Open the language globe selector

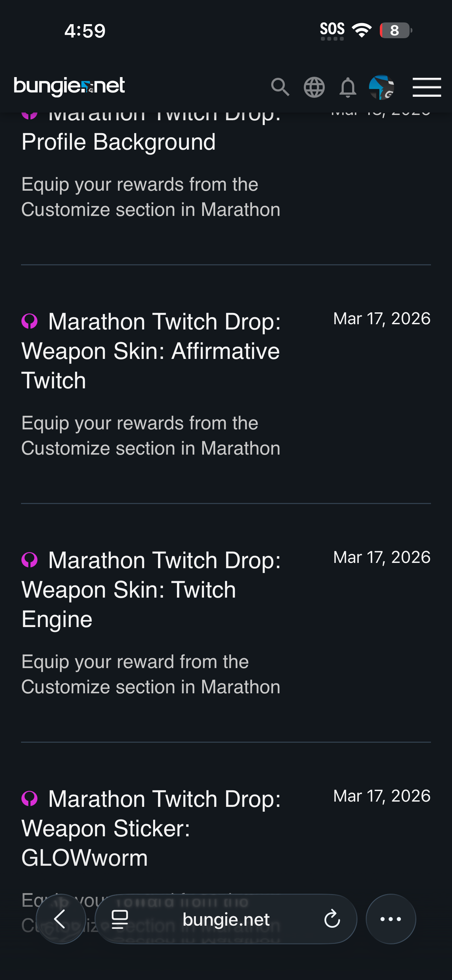[x=314, y=87]
